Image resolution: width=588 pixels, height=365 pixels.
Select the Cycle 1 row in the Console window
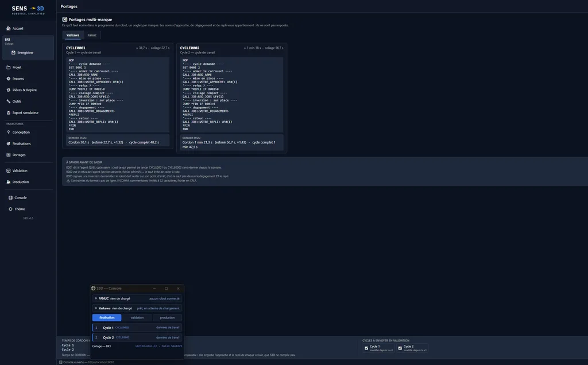(137, 328)
